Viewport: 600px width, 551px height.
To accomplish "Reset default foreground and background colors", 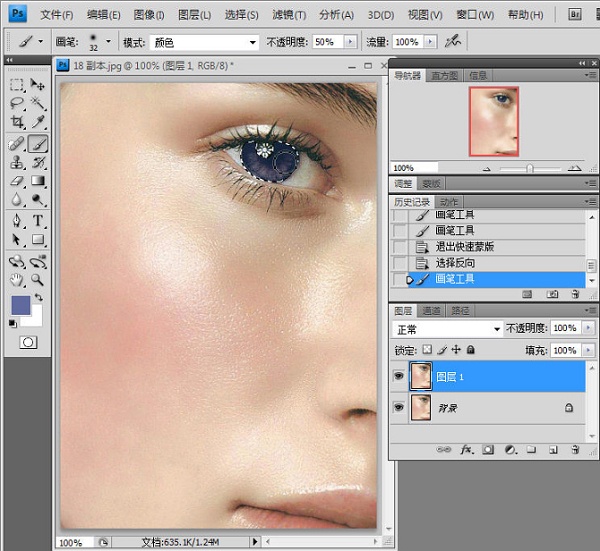I will (x=13, y=324).
